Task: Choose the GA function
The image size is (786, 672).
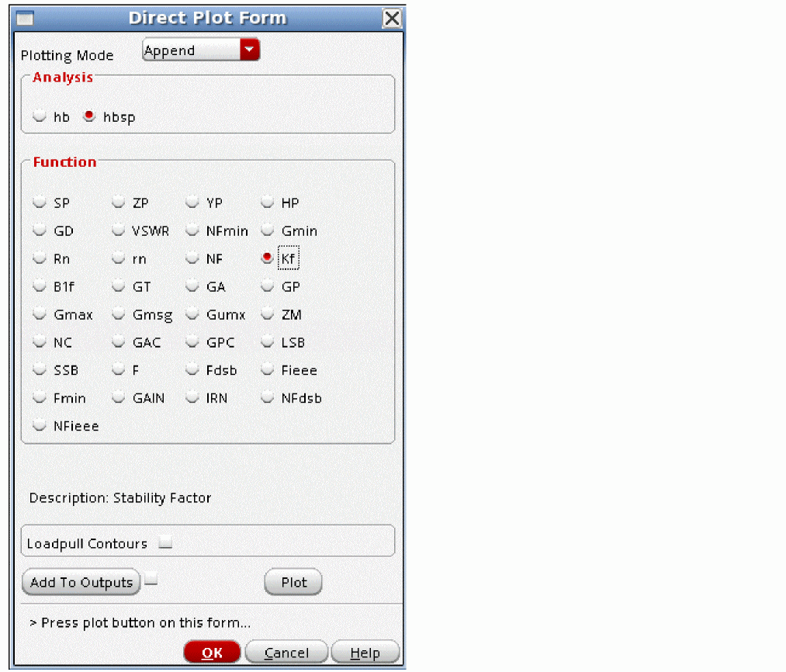Action: tap(192, 286)
